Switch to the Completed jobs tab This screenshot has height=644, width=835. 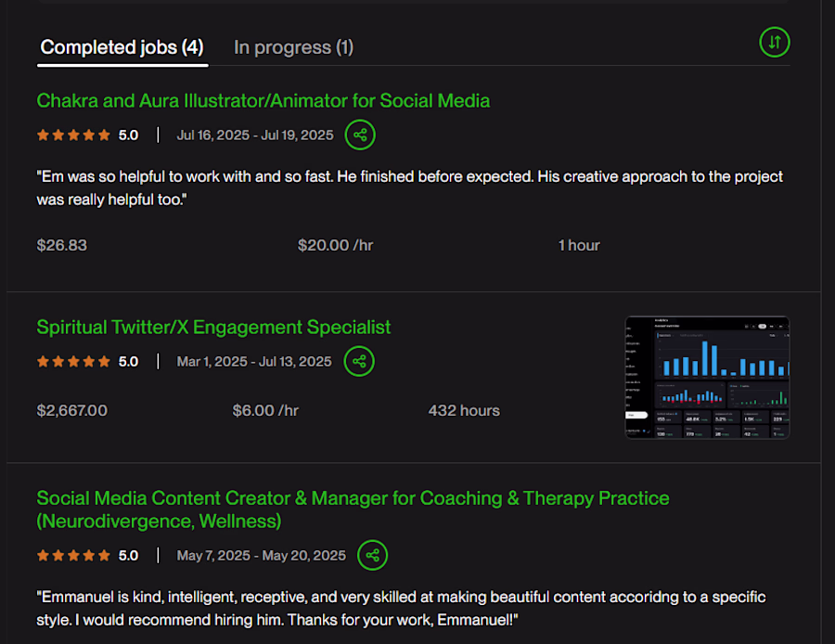[122, 47]
